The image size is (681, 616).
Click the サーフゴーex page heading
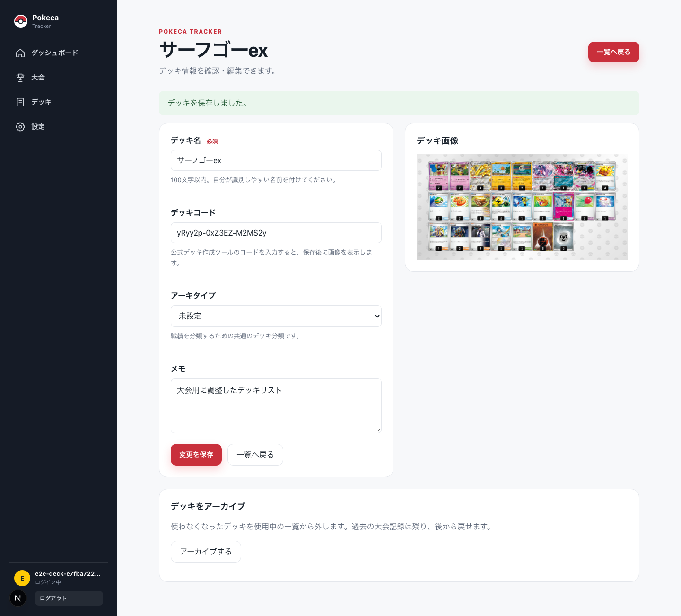pyautogui.click(x=214, y=50)
